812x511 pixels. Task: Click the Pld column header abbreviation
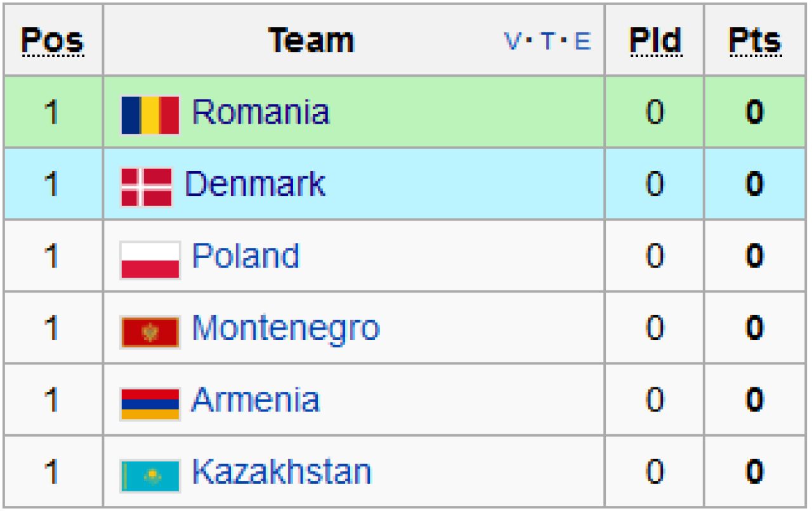(655, 41)
